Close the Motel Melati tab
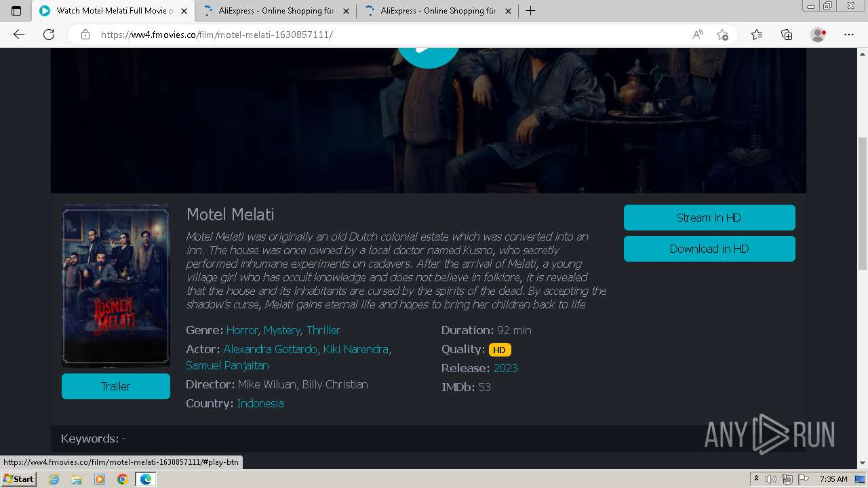Viewport: 868px width, 488px height. [184, 11]
